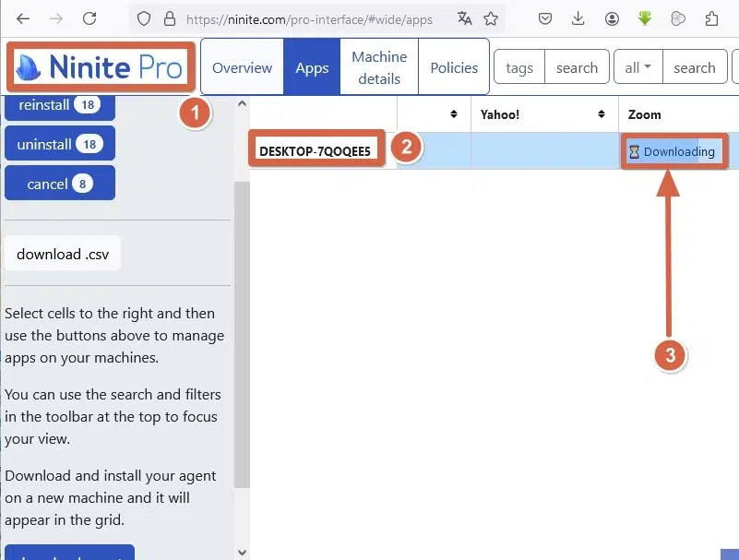Save page to Pocket icon
This screenshot has width=739, height=560.
coord(545,18)
